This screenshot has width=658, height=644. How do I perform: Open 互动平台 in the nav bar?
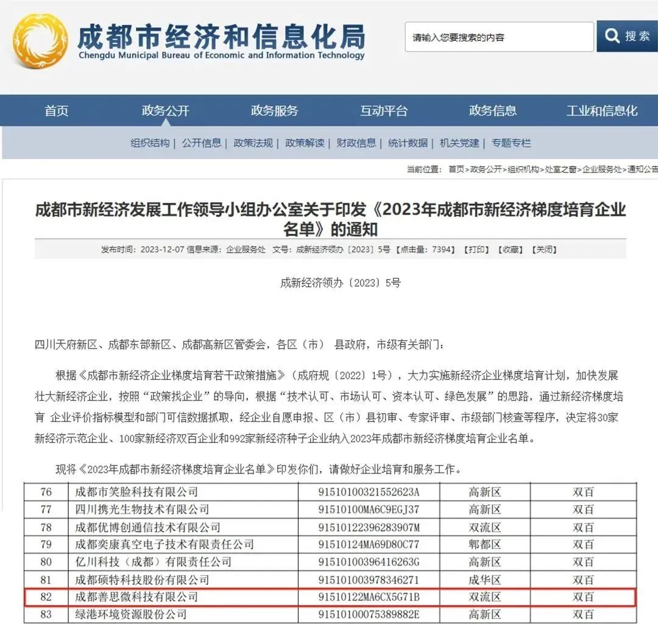click(383, 111)
